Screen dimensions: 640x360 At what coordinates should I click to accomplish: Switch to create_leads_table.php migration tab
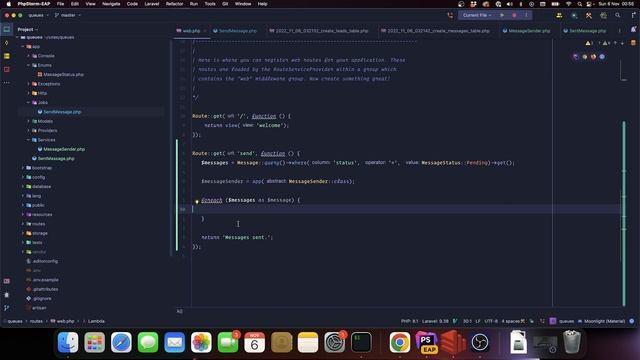(x=321, y=31)
